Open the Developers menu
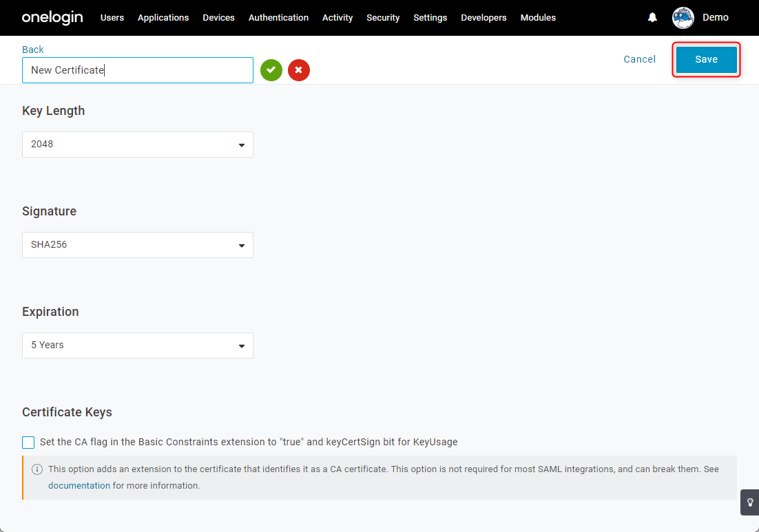Screen dimensions: 759x532 click(484, 17)
